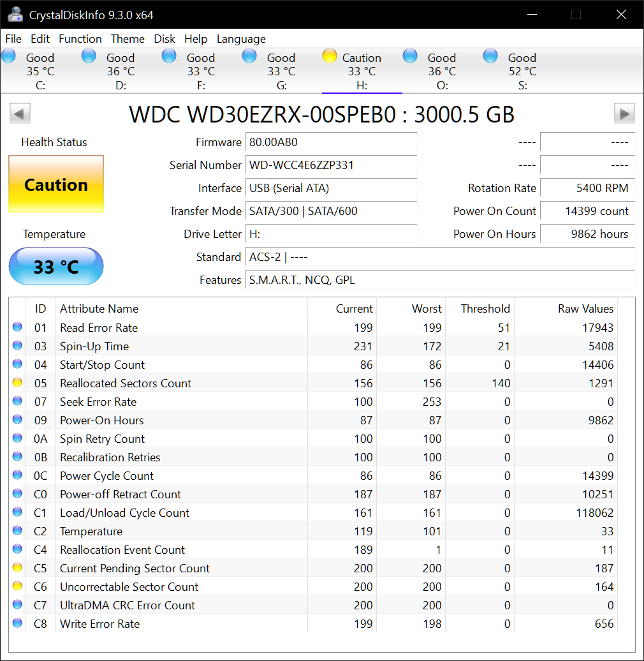Click the Threshold column header
Image resolution: width=644 pixels, height=661 pixels.
pyautogui.click(x=479, y=309)
